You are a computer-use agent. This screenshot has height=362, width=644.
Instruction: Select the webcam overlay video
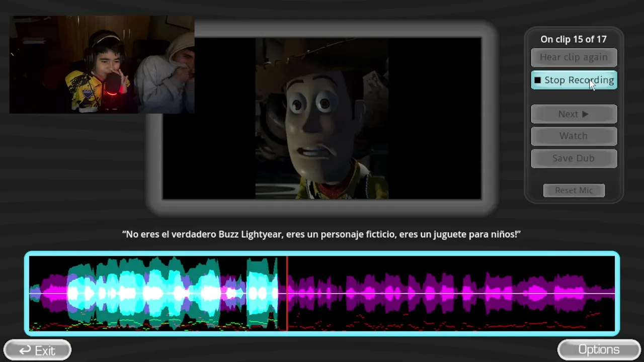coord(102,64)
